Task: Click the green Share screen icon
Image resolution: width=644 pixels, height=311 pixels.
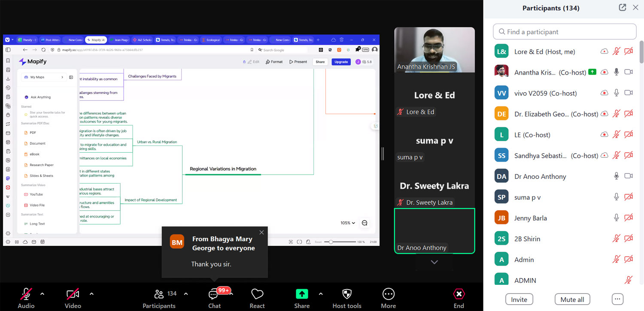Action: pyautogui.click(x=302, y=294)
